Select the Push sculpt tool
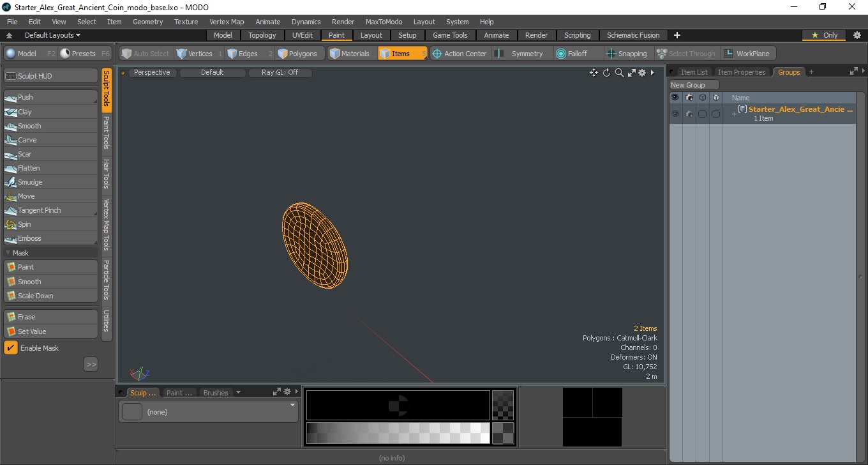This screenshot has height=465, width=868. [x=50, y=97]
